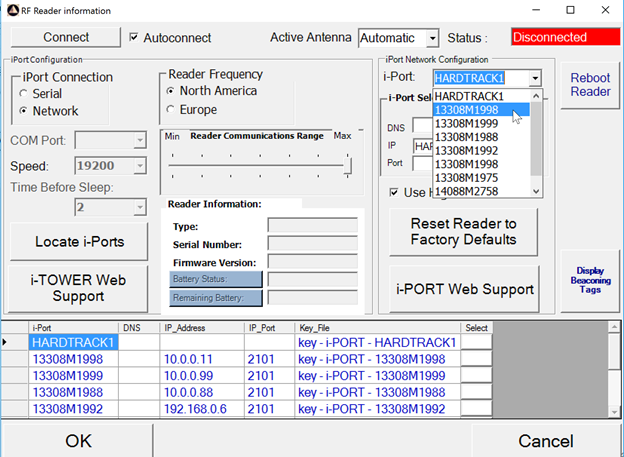Select HARDTRACK1 in the i-Port dropdown list
The image size is (624, 457).
click(482, 96)
